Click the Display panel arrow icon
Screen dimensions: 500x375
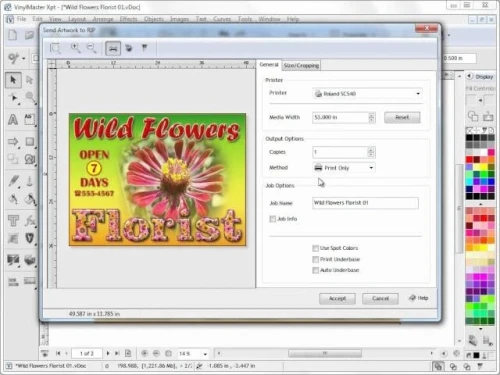pyautogui.click(x=469, y=76)
